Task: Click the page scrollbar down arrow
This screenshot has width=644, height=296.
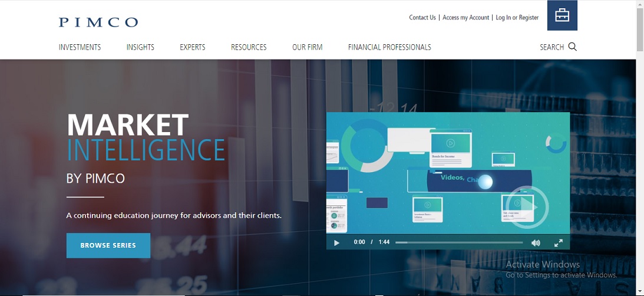Action: [x=640, y=291]
